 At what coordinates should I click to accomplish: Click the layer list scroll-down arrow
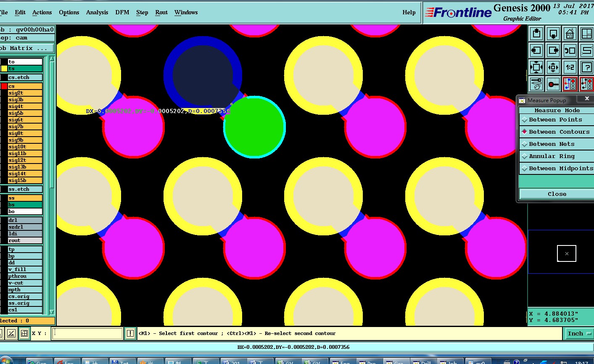(52, 312)
